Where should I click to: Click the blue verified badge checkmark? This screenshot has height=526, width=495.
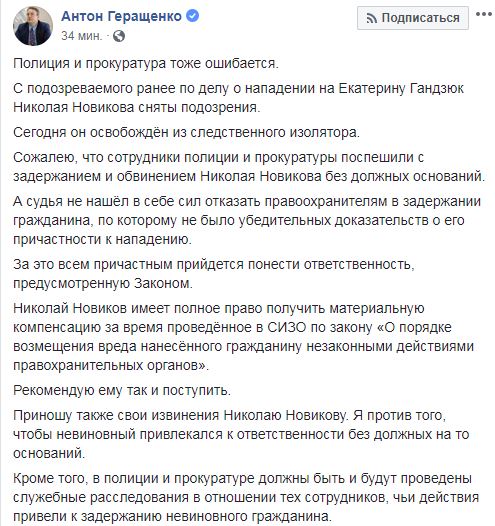click(x=193, y=16)
